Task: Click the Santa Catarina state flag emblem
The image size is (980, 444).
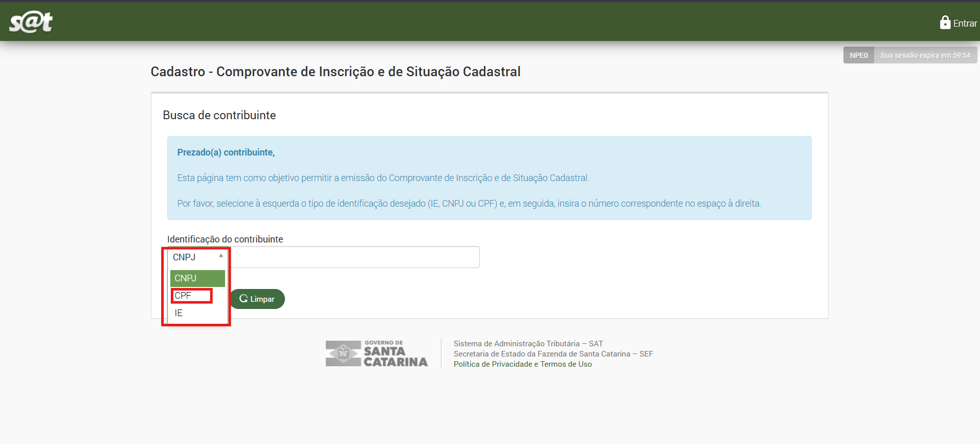Action: (343, 353)
